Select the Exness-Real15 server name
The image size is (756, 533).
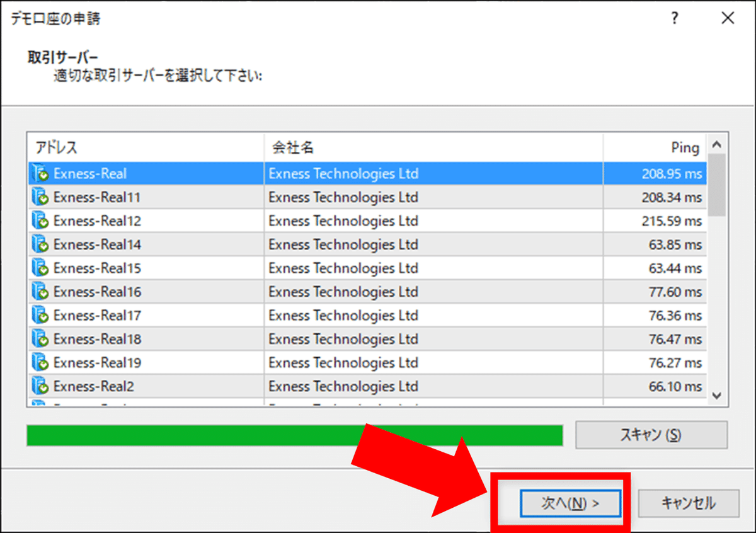(97, 268)
